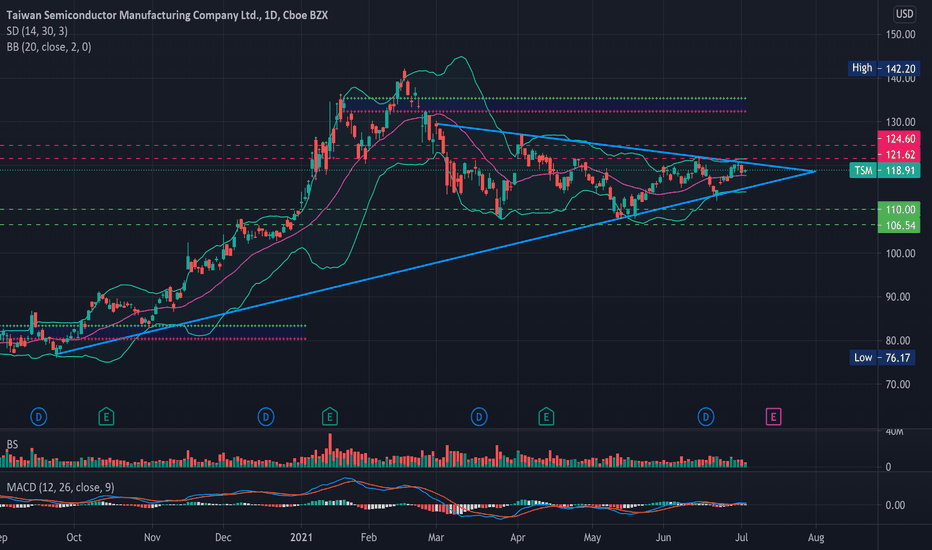This screenshot has height=550, width=932.
Task: Select the BB (20, close, 2, 0) indicator legend
Action: 49,47
